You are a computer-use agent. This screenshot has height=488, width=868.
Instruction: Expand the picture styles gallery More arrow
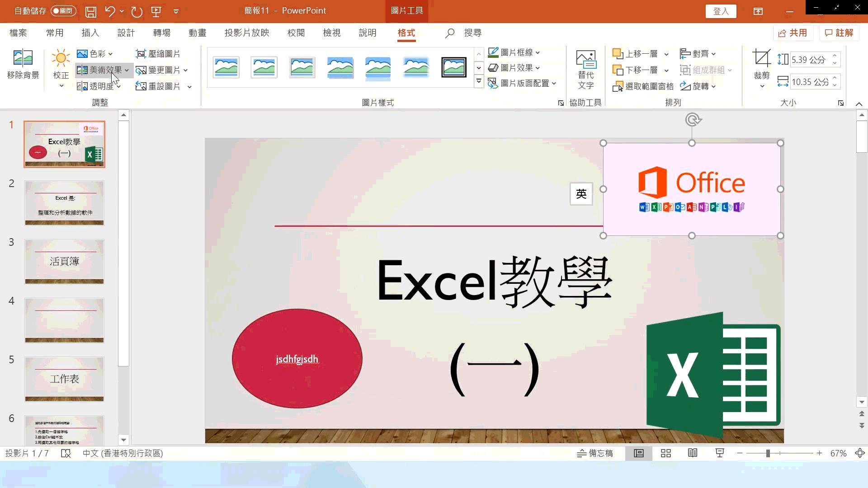click(479, 82)
